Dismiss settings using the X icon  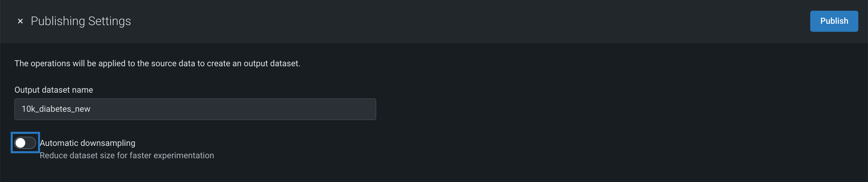[20, 21]
